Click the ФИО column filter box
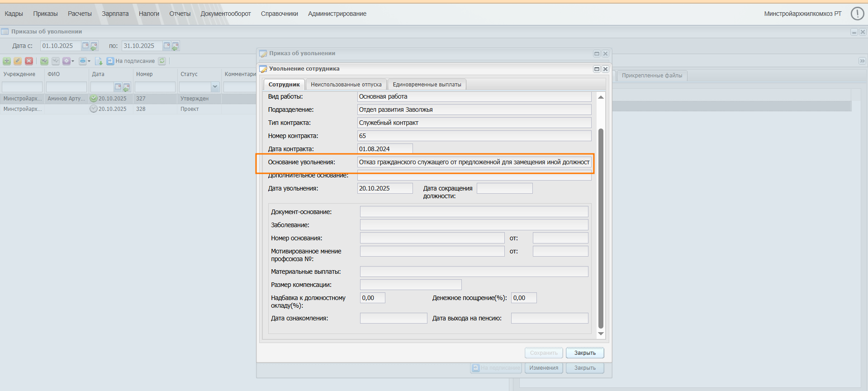 point(66,87)
